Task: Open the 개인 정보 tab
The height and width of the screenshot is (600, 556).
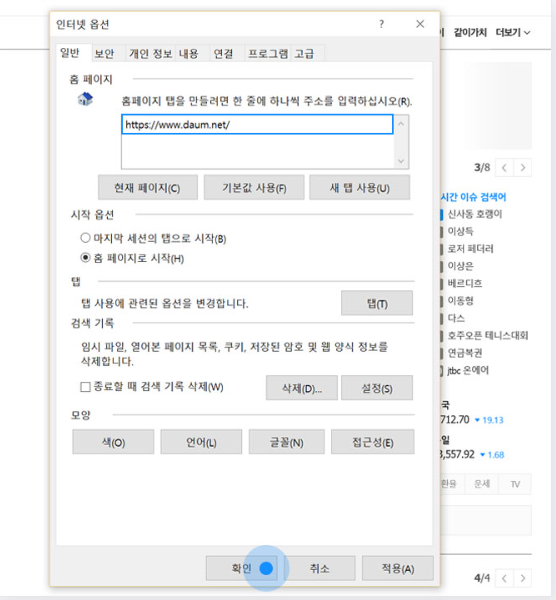Action: (x=151, y=54)
